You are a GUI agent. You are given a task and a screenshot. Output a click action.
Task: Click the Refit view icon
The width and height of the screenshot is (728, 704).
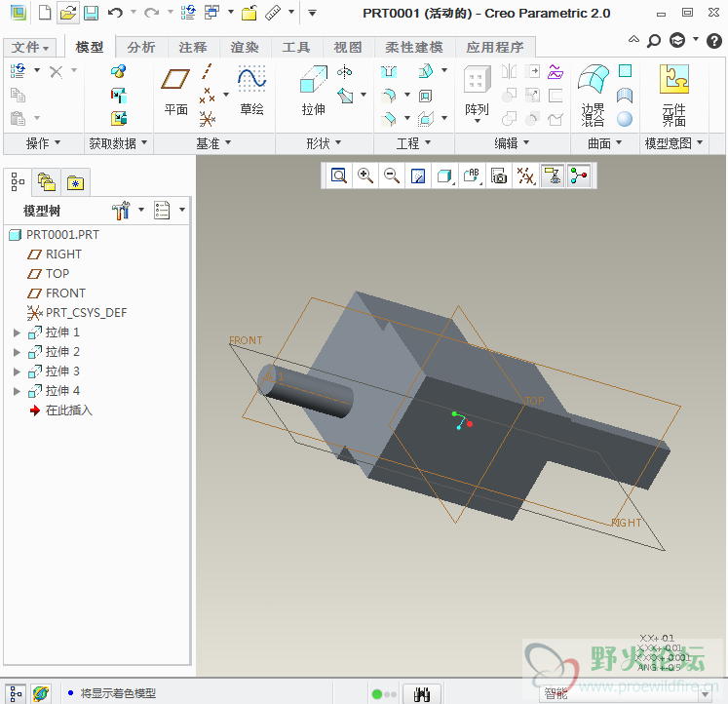point(339,176)
